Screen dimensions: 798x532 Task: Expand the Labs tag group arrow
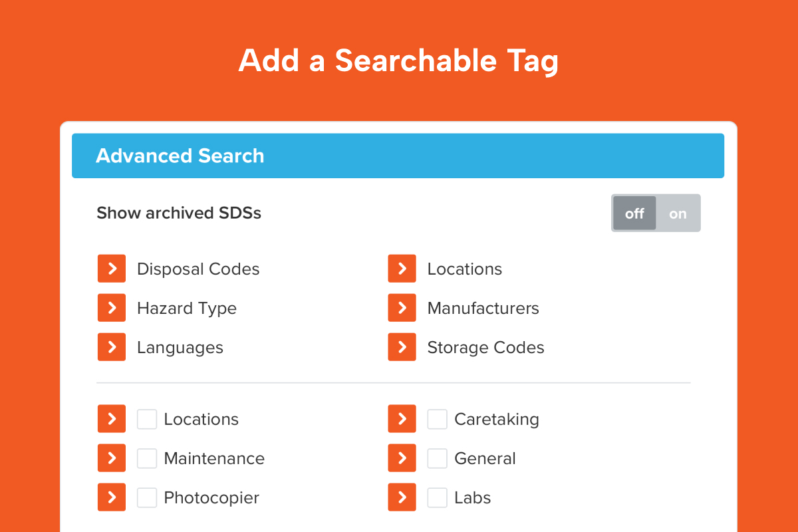click(402, 497)
